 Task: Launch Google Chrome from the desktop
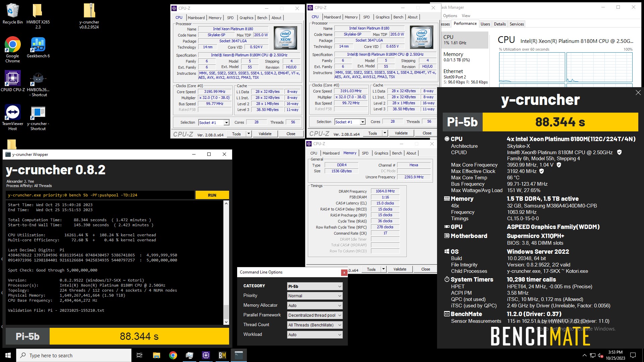pyautogui.click(x=13, y=50)
